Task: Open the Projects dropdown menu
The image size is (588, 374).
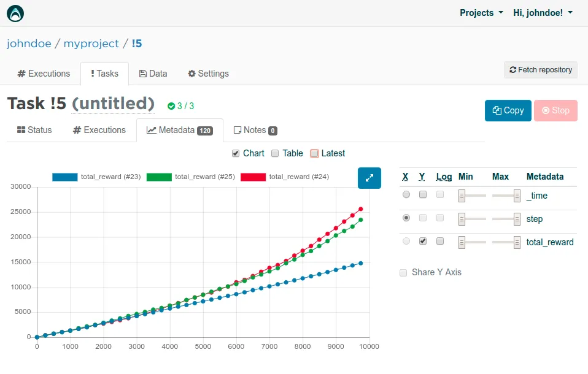Action: 481,13
